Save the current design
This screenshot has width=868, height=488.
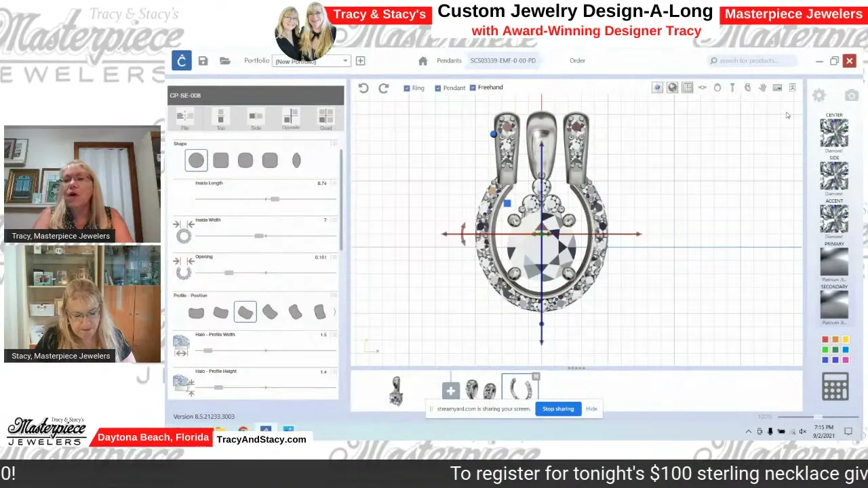[203, 61]
